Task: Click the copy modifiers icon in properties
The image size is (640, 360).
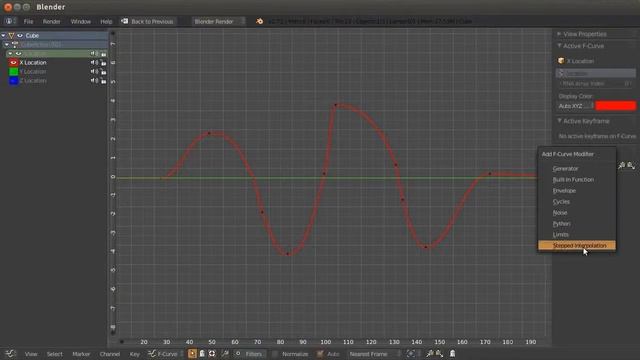Action: (x=621, y=165)
